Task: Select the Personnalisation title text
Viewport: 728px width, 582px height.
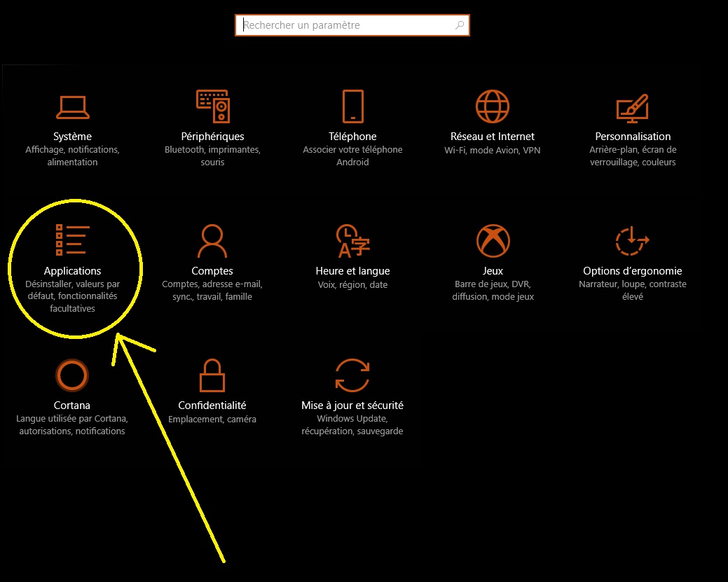Action: coord(633,137)
